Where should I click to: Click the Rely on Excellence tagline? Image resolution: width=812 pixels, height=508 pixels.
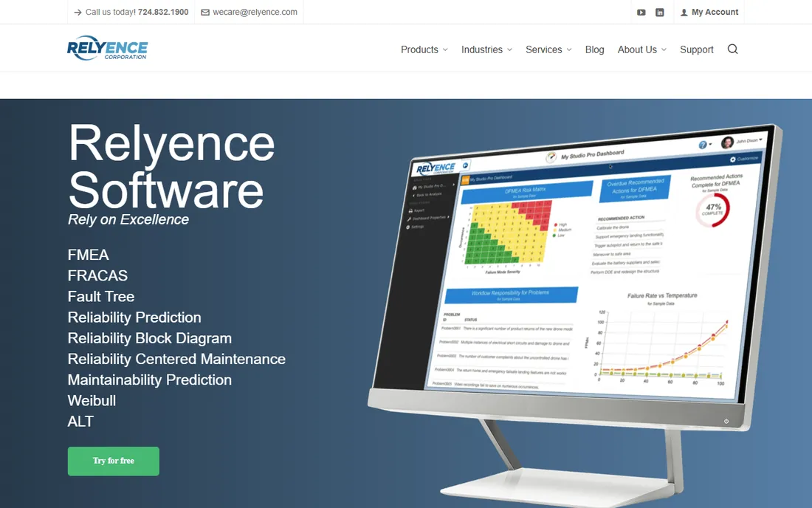point(128,219)
